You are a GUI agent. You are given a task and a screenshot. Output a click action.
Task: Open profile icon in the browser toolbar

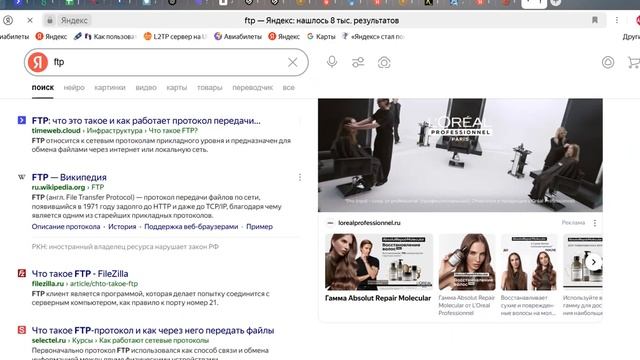(x=8, y=20)
